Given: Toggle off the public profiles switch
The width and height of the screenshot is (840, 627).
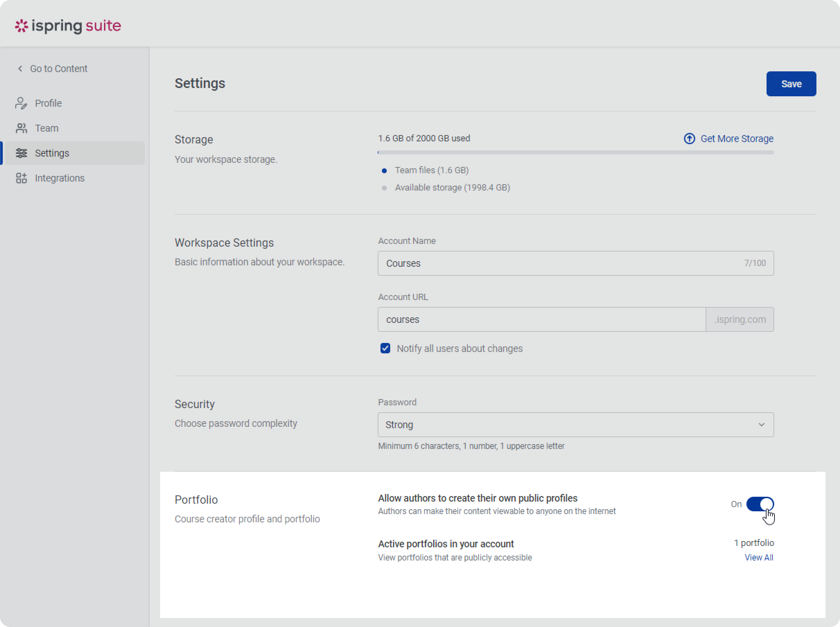Looking at the screenshot, I should tap(760, 504).
